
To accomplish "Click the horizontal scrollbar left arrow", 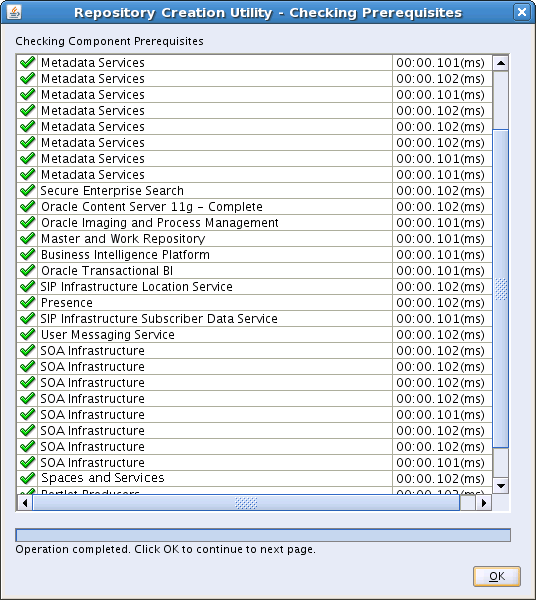I will coord(25,502).
